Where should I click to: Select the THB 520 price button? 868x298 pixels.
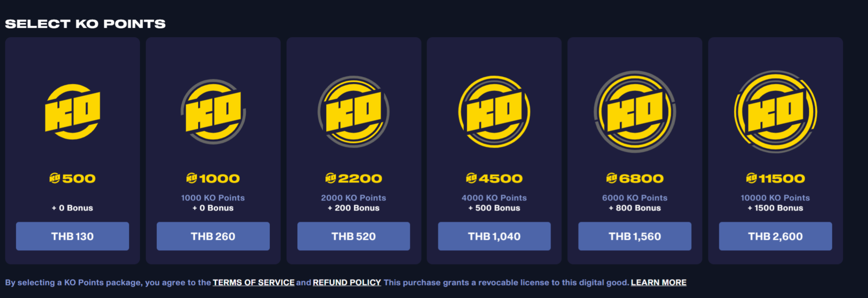pyautogui.click(x=354, y=236)
